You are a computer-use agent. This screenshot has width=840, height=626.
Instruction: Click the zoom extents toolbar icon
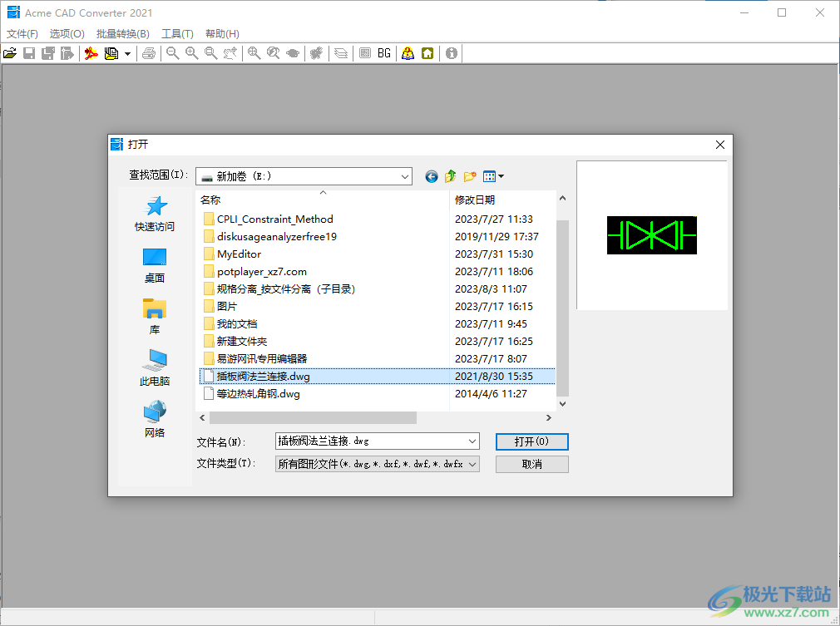coord(254,53)
